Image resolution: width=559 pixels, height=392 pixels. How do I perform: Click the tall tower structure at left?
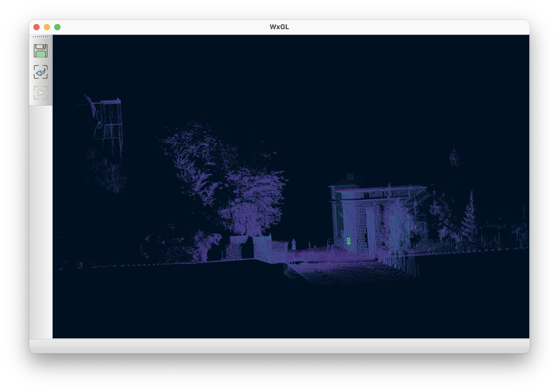110,125
